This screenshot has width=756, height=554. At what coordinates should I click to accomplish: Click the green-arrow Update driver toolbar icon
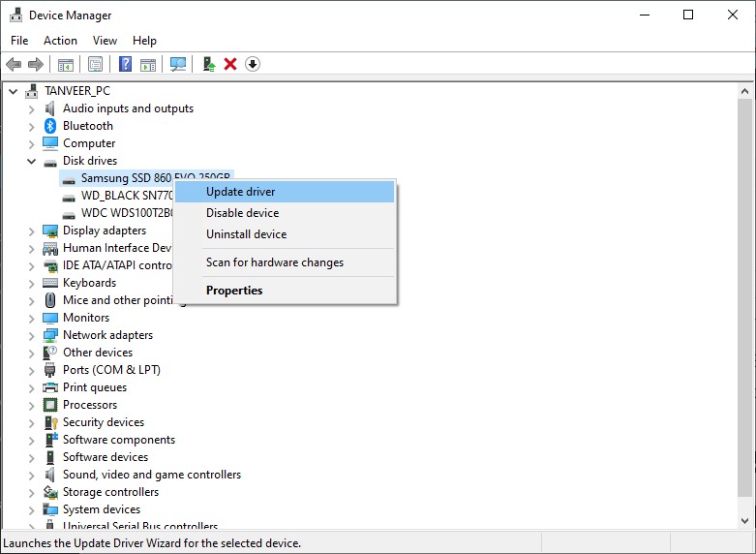(209, 64)
